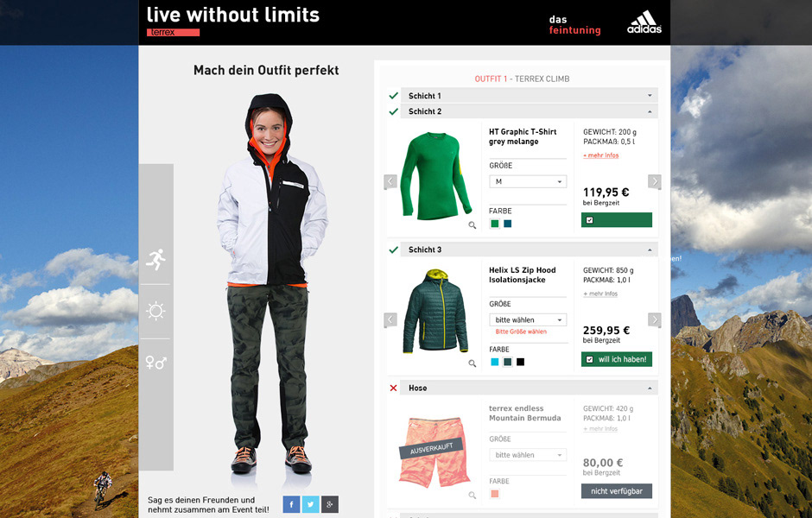Switch gender using the male/female icon
The height and width of the screenshot is (518, 812).
pos(155,363)
